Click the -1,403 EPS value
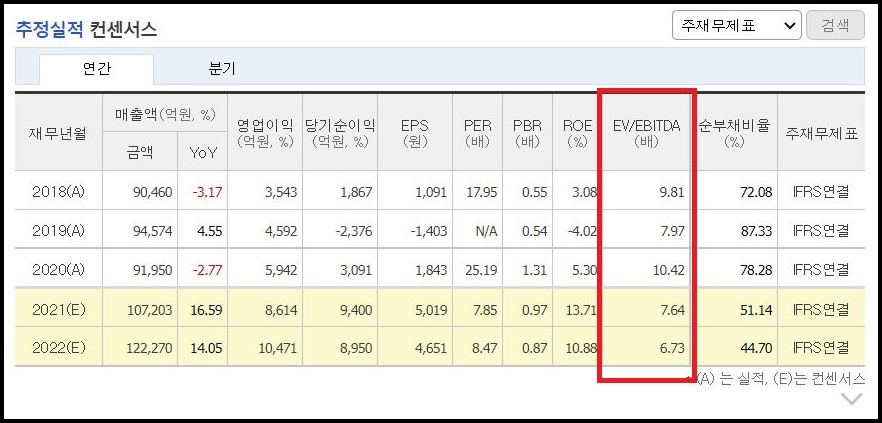The height and width of the screenshot is (423, 882). coord(428,231)
